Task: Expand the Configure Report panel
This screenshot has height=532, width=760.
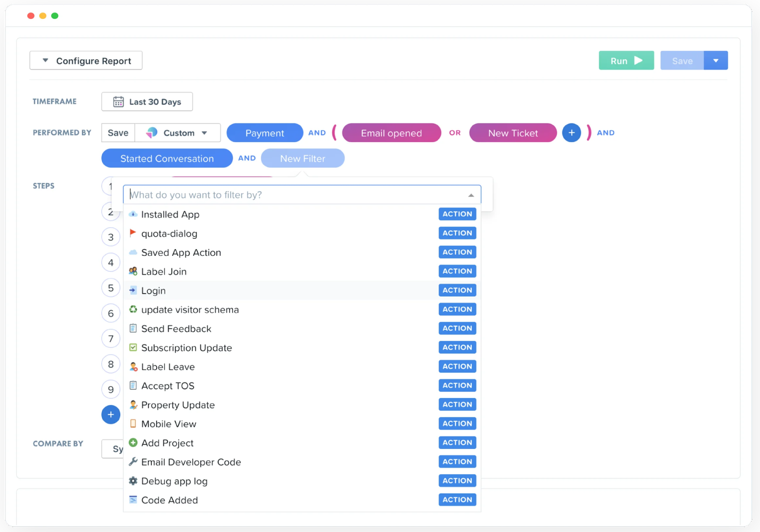Action: [x=86, y=61]
